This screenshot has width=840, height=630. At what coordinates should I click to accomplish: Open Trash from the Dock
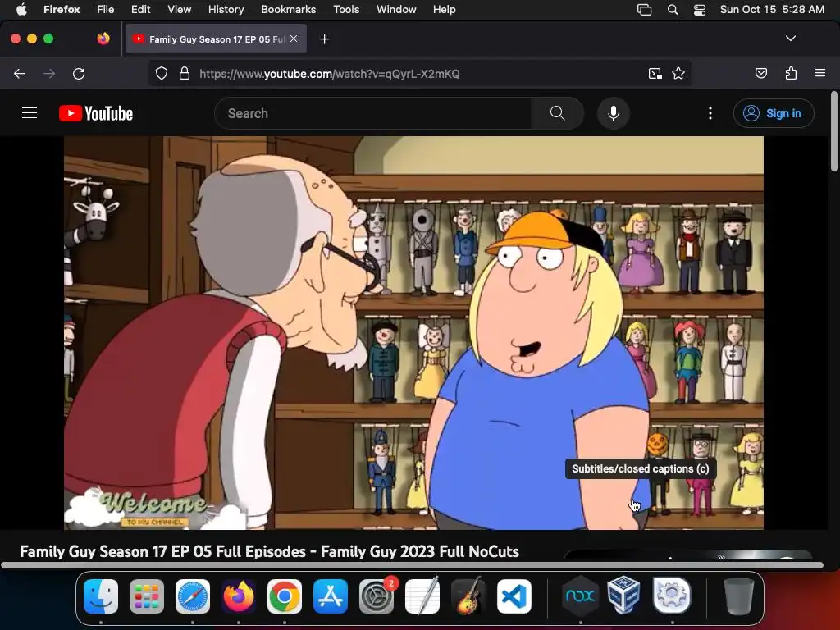738,596
